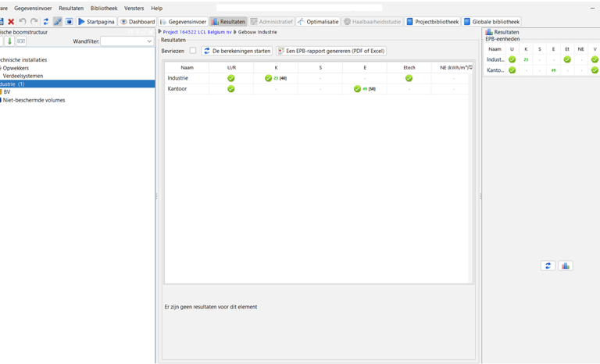Open the Resultaten menu in menu bar
The image size is (600, 364).
[x=71, y=8]
